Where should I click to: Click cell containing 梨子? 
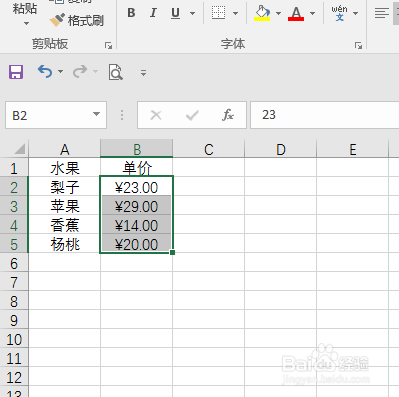[x=65, y=187]
